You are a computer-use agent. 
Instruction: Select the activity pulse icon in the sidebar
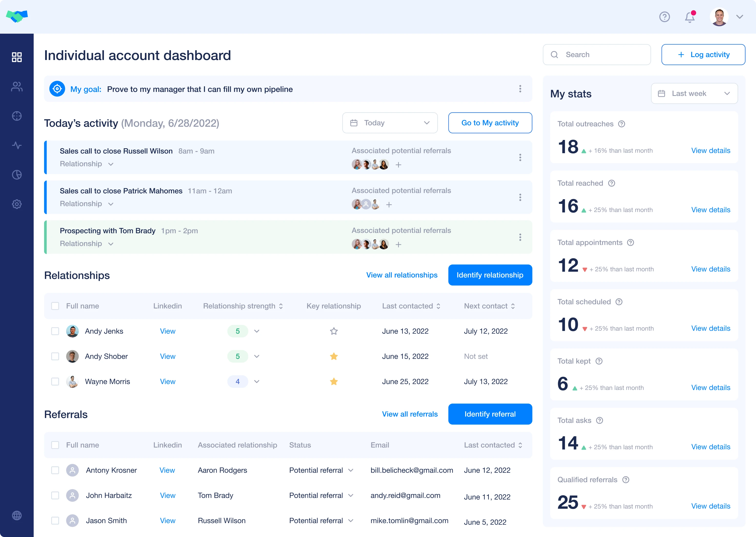17,145
